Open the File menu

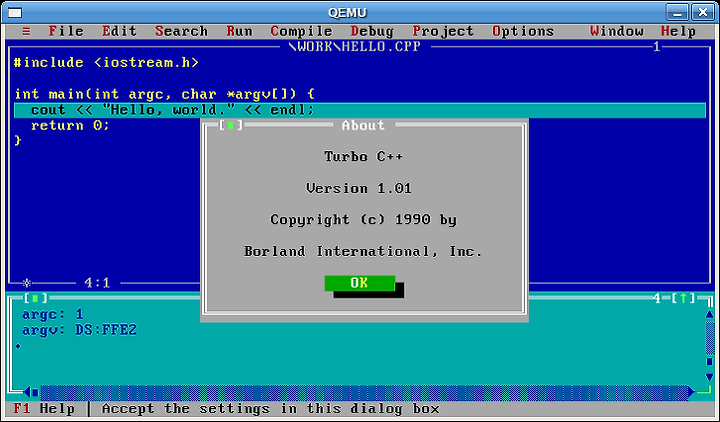(x=66, y=31)
